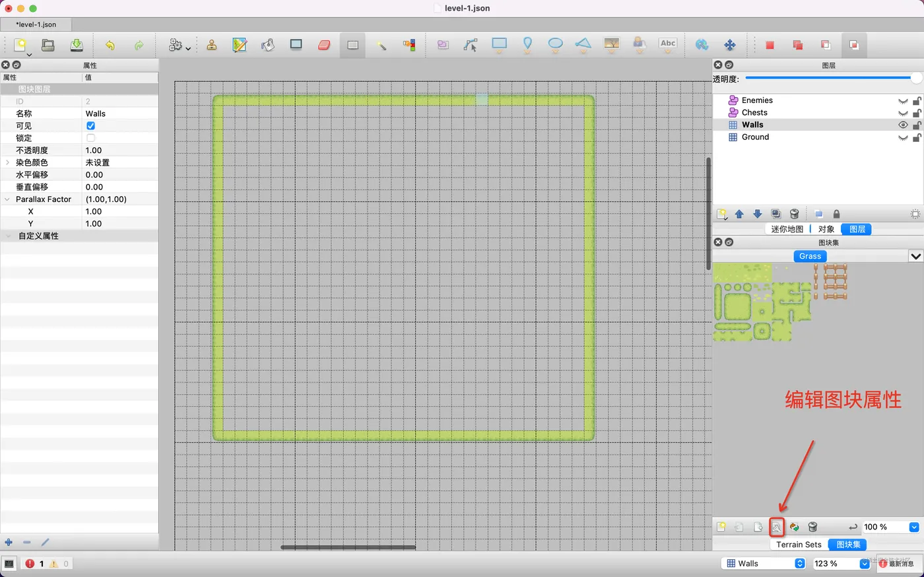
Task: Toggle lock on the Walls layer
Action: 917,125
